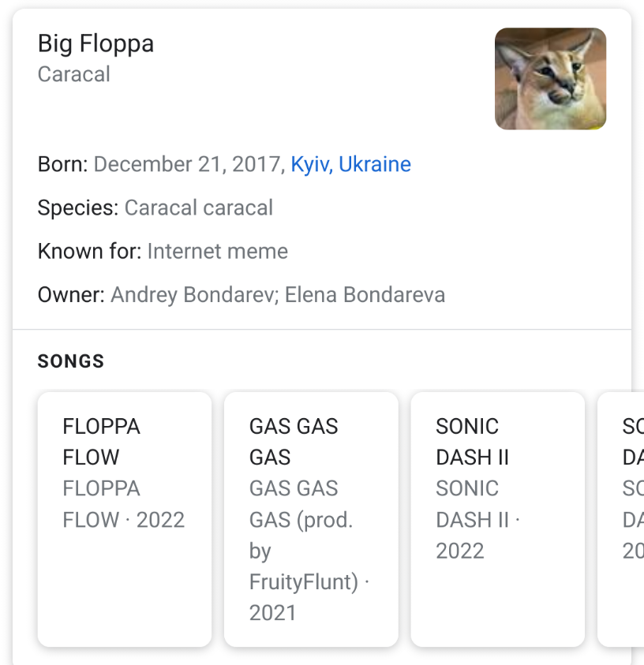Click the SONIC DASH II · 2022 album line
Image resolution: width=644 pixels, height=665 pixels.
click(477, 520)
